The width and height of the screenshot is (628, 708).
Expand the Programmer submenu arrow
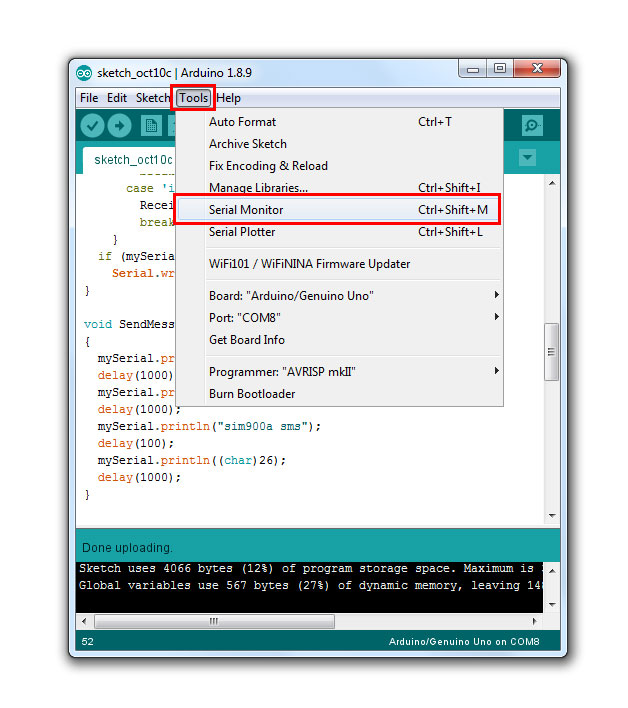coord(496,371)
